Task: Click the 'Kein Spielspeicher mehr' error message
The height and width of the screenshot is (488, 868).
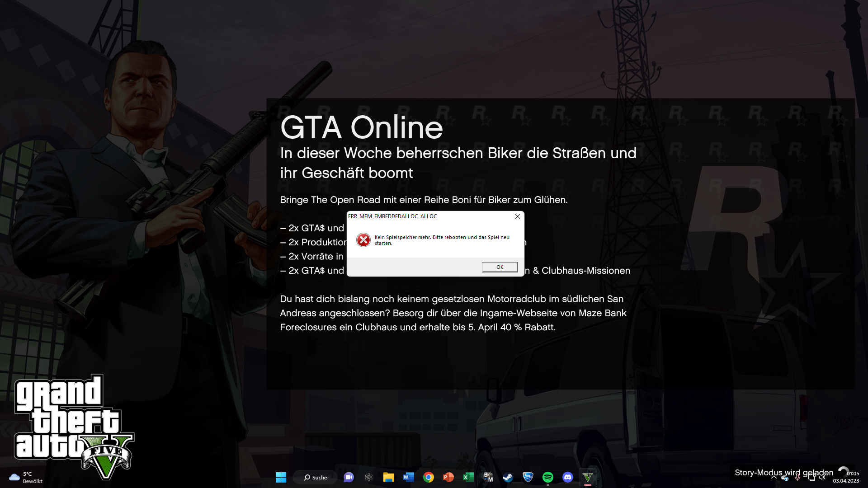Action: [442, 240]
